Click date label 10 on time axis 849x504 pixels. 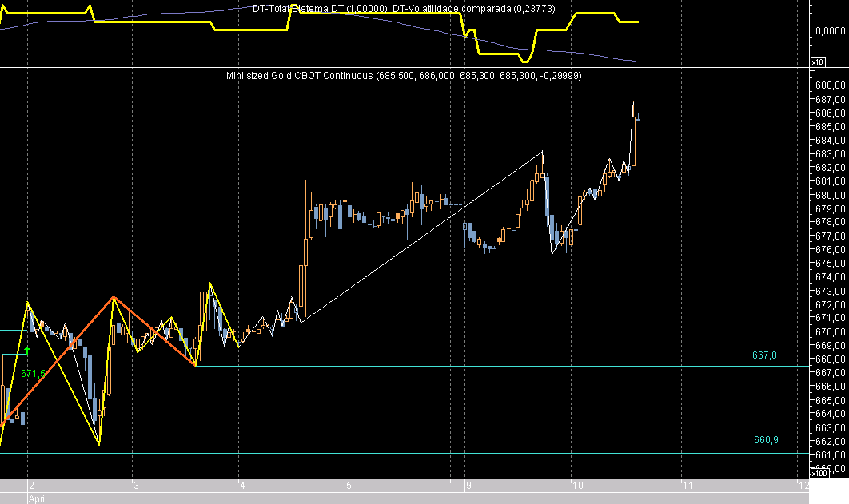tap(578, 486)
